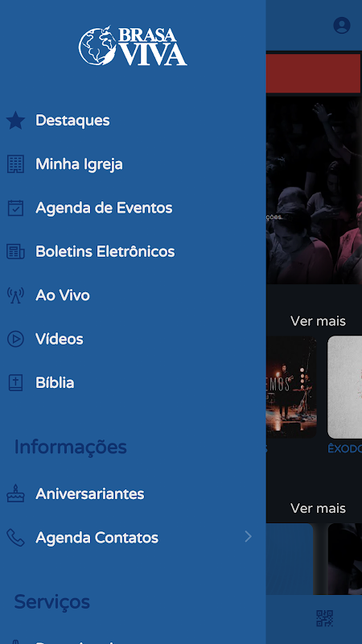Open the newspaper icon for Boletins Eletrônicos
362x644 pixels.
15,251
